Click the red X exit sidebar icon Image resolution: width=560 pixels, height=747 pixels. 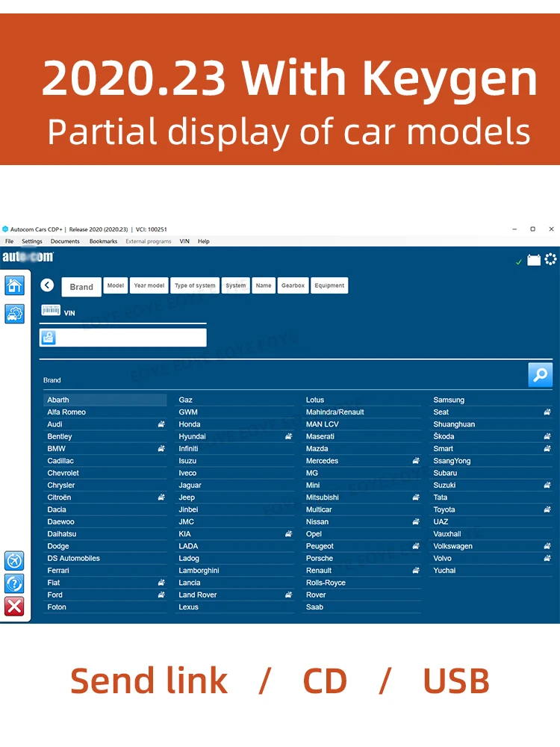click(x=14, y=607)
